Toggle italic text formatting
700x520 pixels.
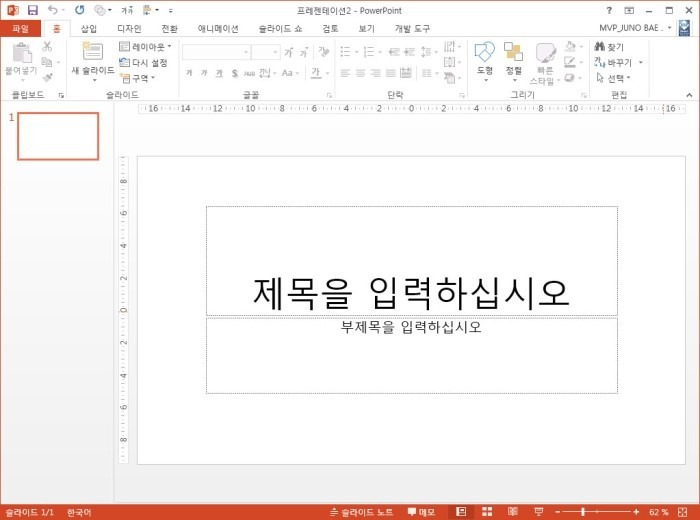point(204,73)
